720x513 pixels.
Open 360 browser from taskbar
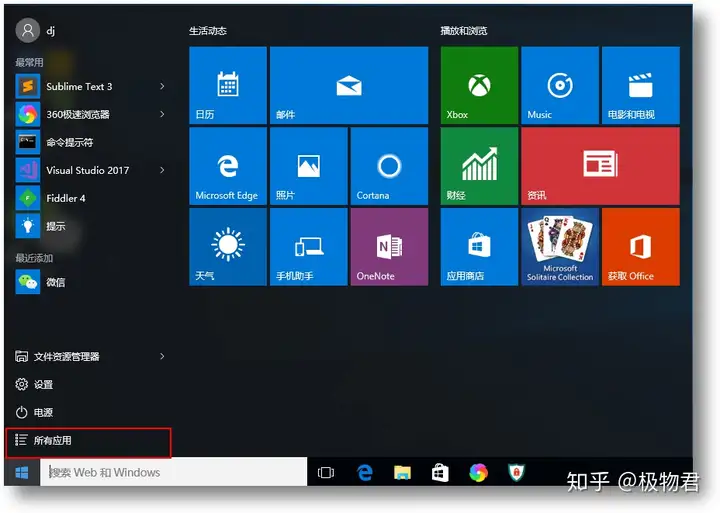coord(478,473)
